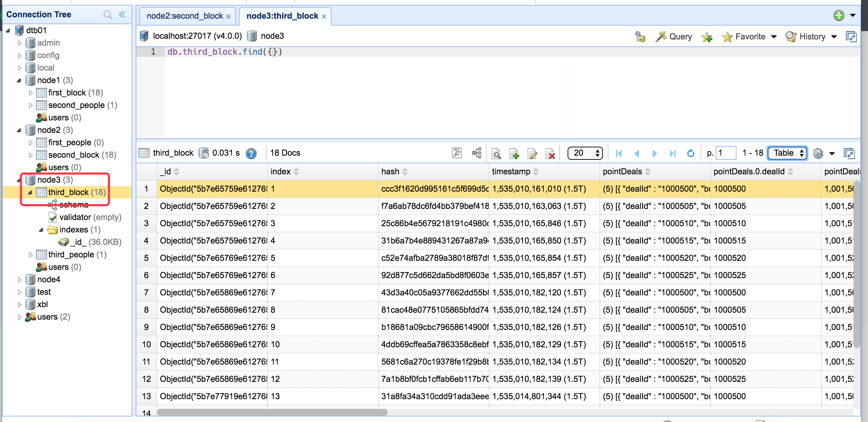868x422 pixels.
Task: Go to first page of results
Action: tap(619, 153)
